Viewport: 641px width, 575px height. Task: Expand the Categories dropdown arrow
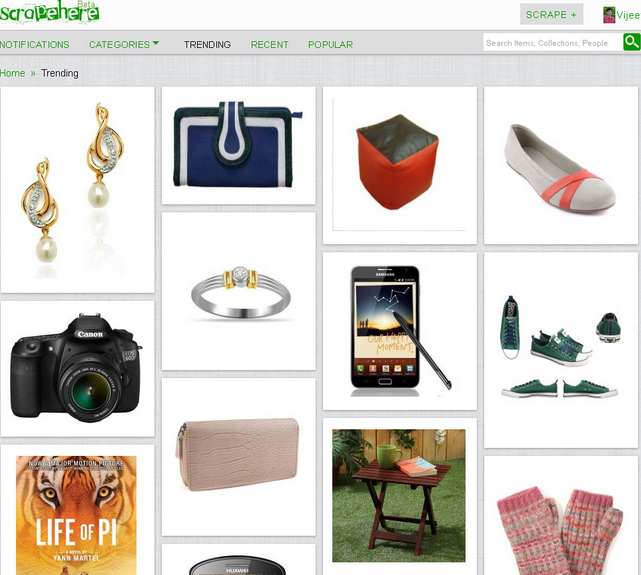click(x=156, y=43)
